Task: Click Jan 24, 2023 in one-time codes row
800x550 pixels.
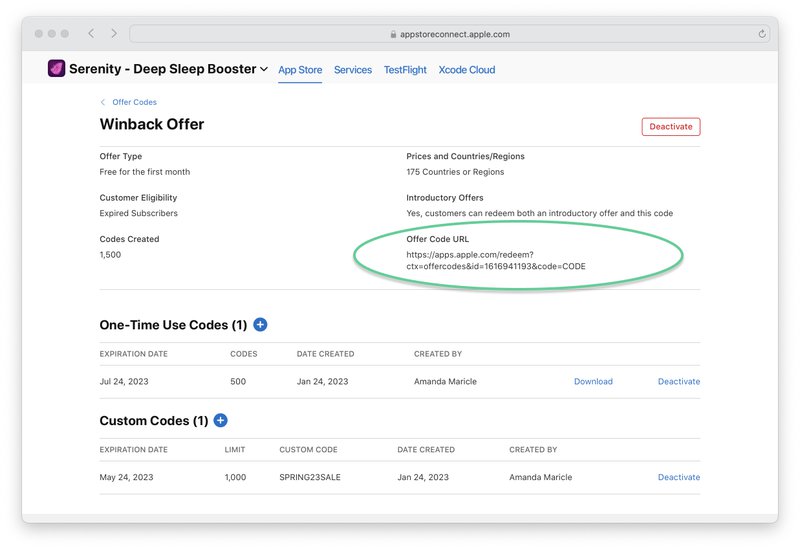Action: 322,381
